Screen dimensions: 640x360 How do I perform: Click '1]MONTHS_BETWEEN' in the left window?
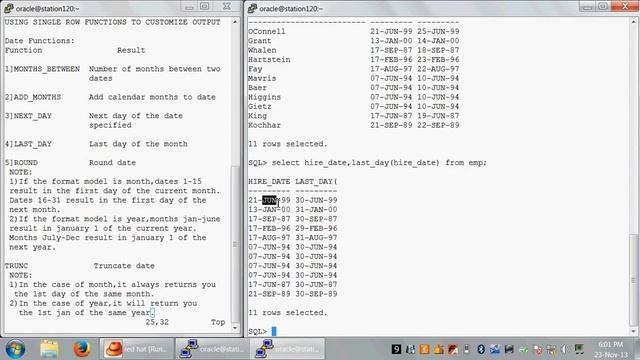(x=42, y=69)
